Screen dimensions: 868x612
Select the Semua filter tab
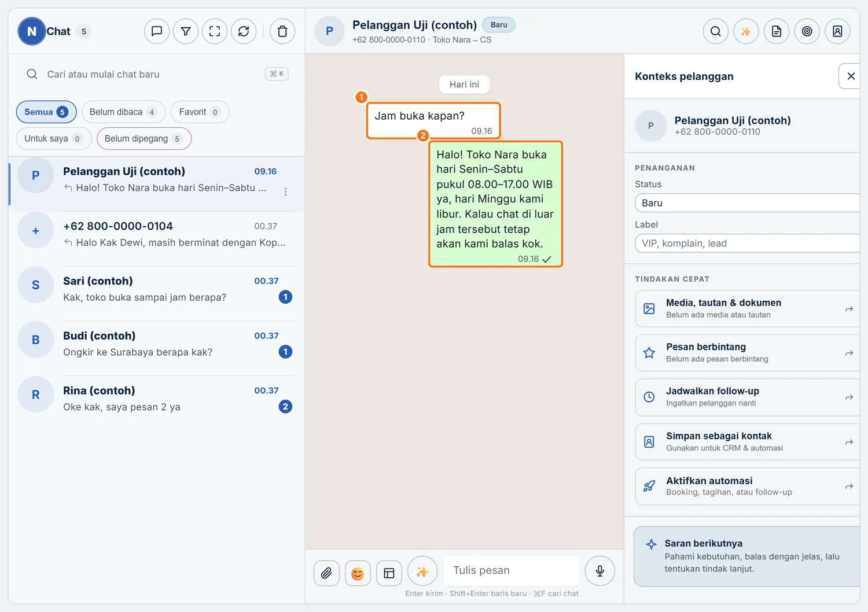[46, 112]
